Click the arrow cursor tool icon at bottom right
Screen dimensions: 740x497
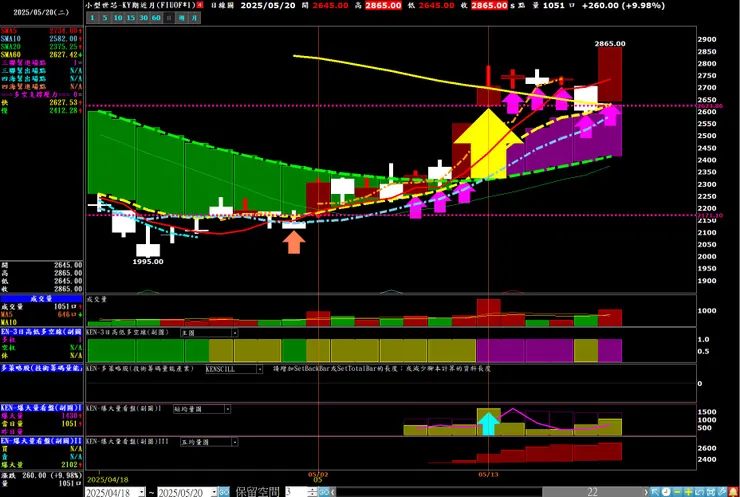tap(655, 492)
